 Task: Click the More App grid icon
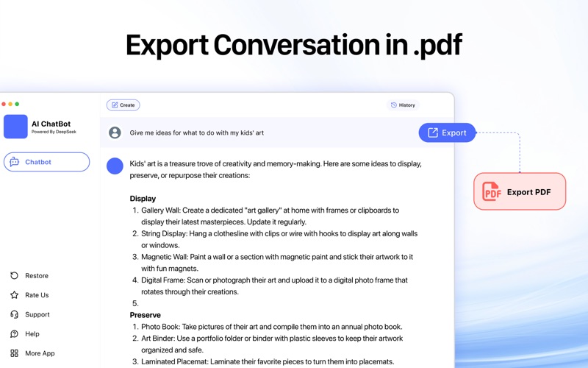[x=14, y=353]
